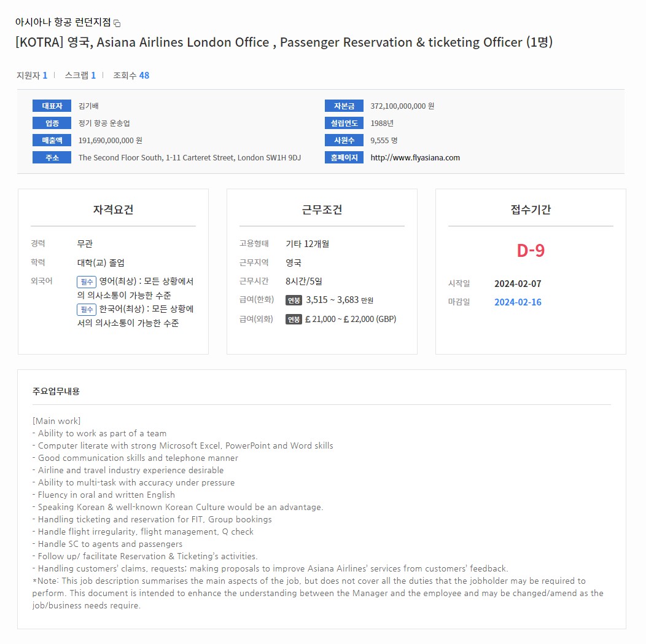Click the 접수기간 section heading

pos(531,210)
